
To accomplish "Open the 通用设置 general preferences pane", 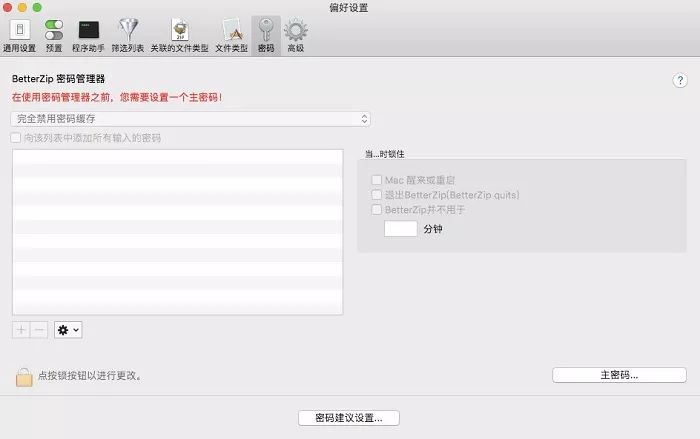I will [x=20, y=36].
